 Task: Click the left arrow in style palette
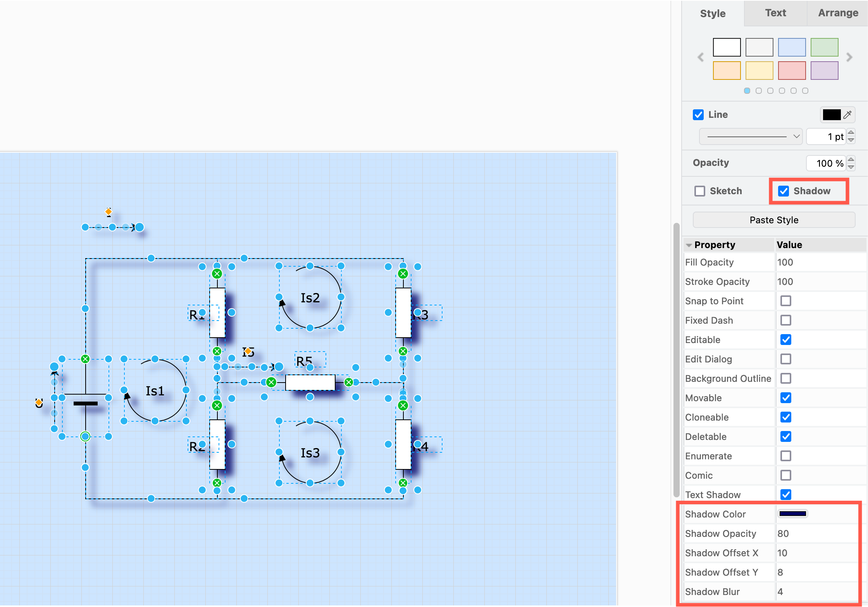pos(700,57)
